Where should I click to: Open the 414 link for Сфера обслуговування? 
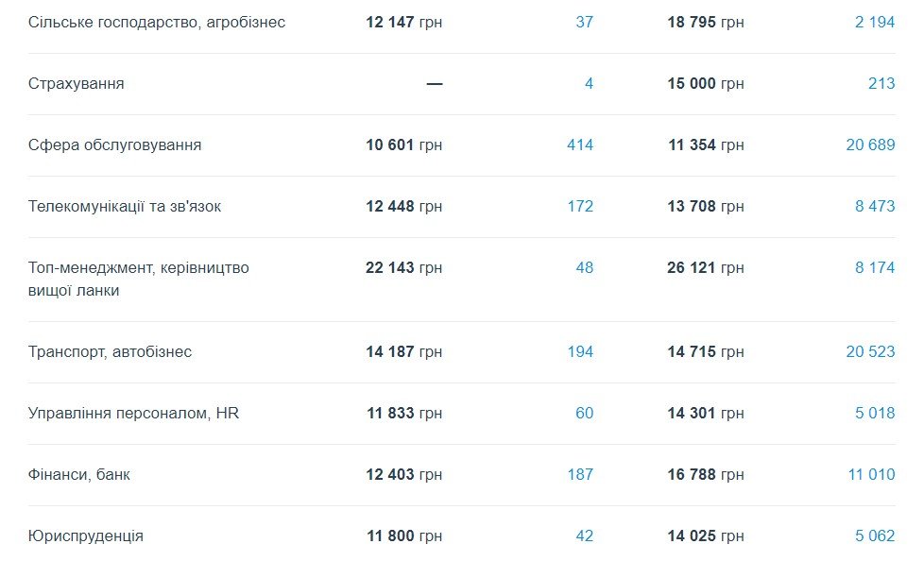pyautogui.click(x=580, y=144)
